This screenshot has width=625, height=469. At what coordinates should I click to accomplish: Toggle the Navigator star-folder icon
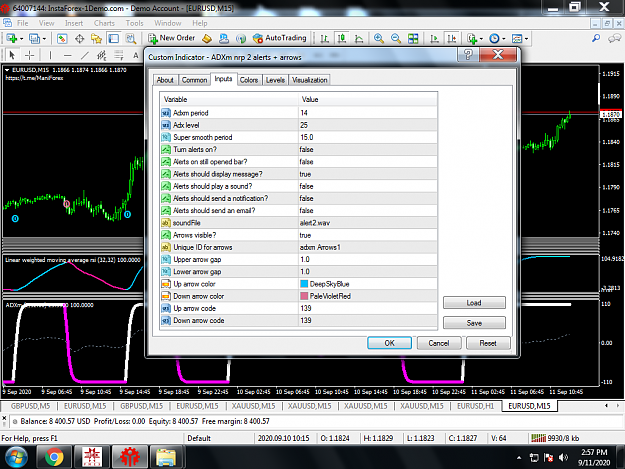96,39
